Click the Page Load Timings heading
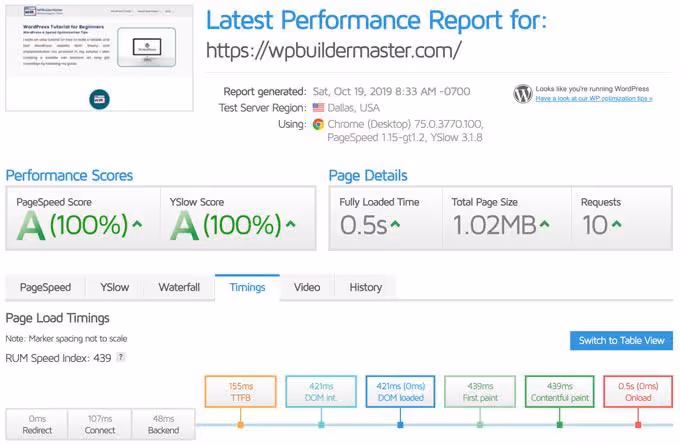This screenshot has width=680, height=445. tap(57, 318)
